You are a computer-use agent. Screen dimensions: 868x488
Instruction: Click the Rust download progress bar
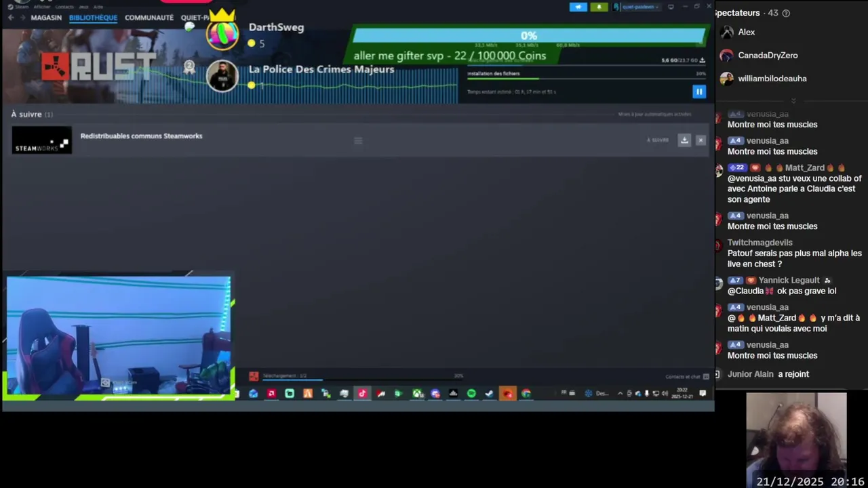(587, 79)
